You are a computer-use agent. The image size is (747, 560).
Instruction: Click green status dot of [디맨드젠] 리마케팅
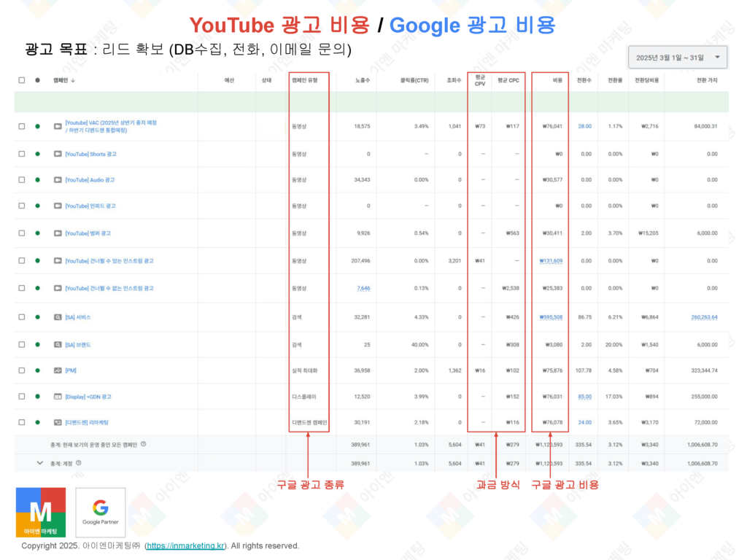point(38,422)
